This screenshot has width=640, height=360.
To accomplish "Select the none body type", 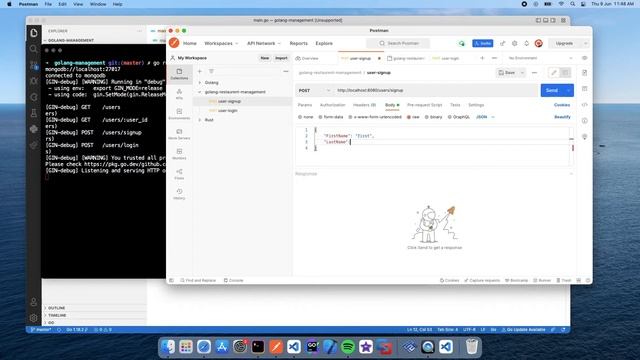I will [306, 117].
